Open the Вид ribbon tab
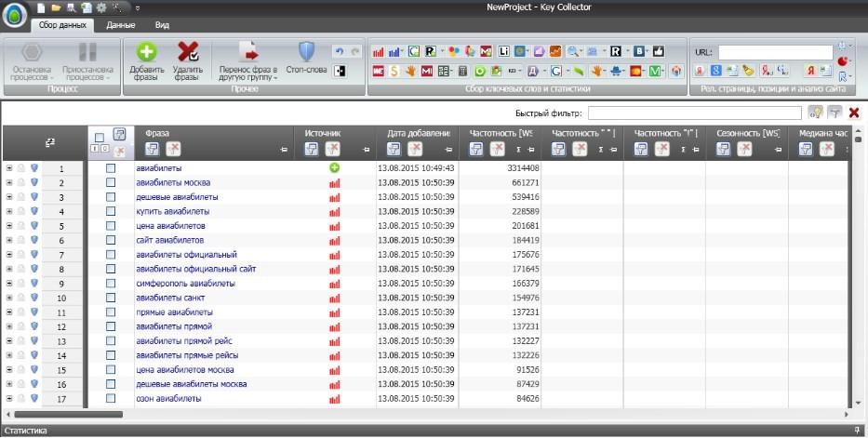This screenshot has width=868, height=438. pyautogui.click(x=162, y=26)
